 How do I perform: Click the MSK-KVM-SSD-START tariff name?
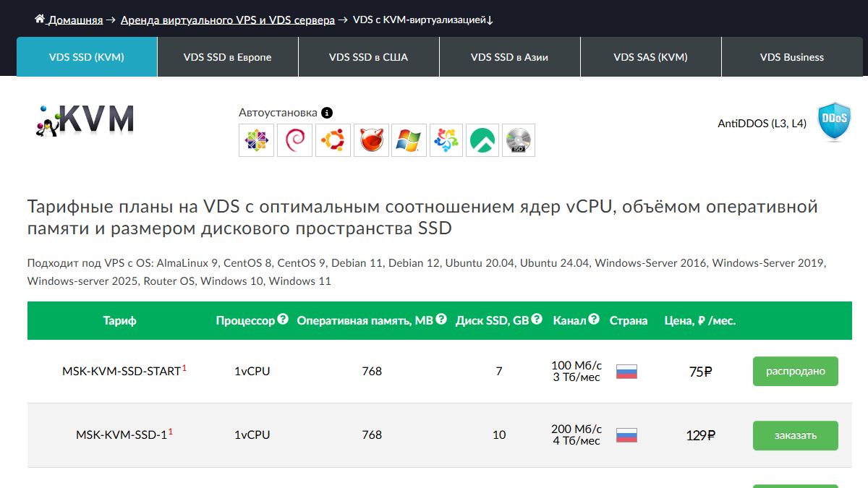(x=122, y=372)
